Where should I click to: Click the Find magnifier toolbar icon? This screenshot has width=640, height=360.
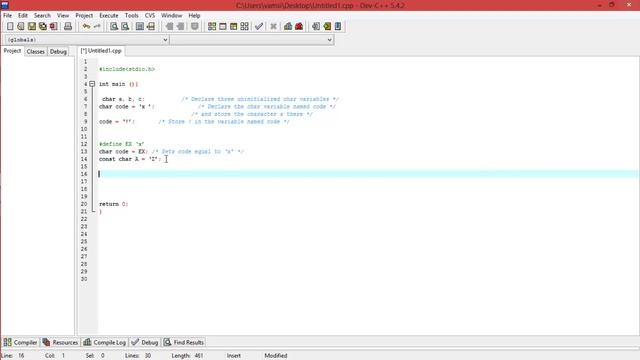(x=114, y=27)
